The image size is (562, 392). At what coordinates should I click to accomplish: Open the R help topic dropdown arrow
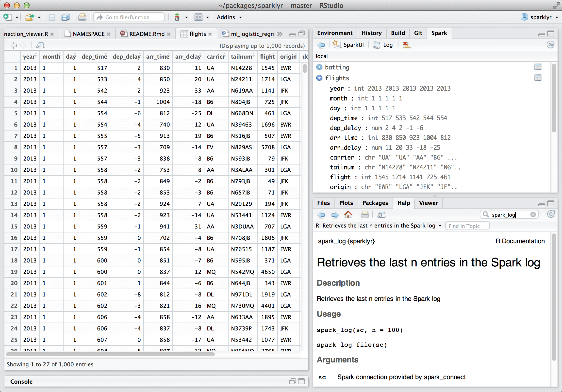coord(441,226)
